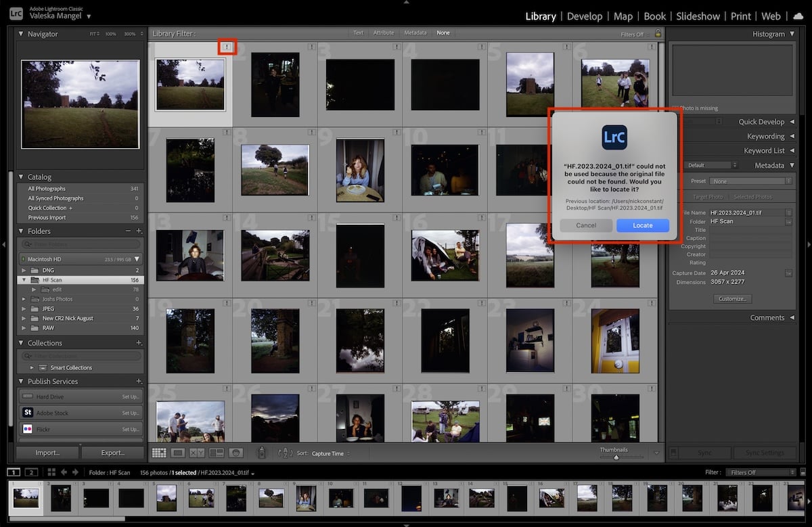Select the Grid view icon
812x527 pixels.
(x=160, y=453)
